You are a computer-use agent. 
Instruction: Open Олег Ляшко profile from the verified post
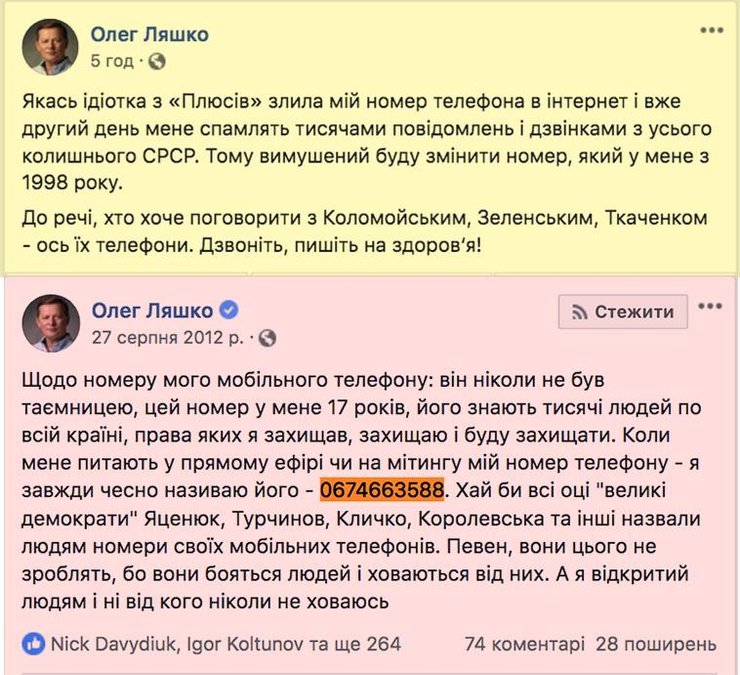pos(152,310)
